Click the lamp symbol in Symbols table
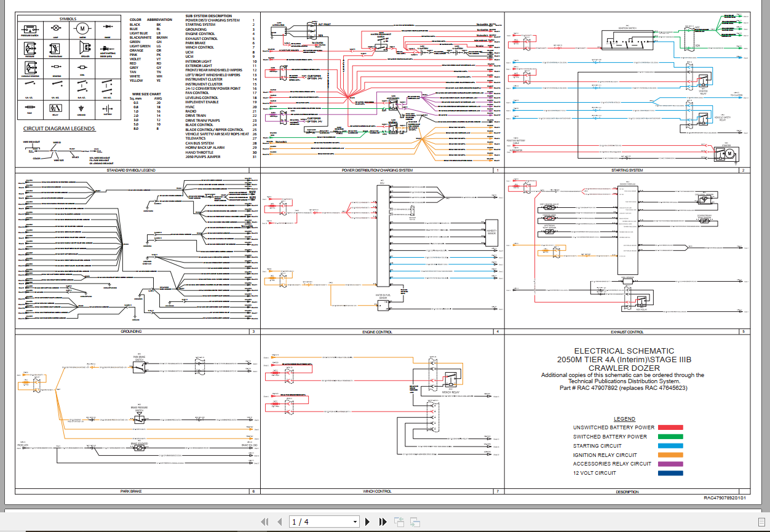Viewport: 770px width, 532px height. coord(55,28)
